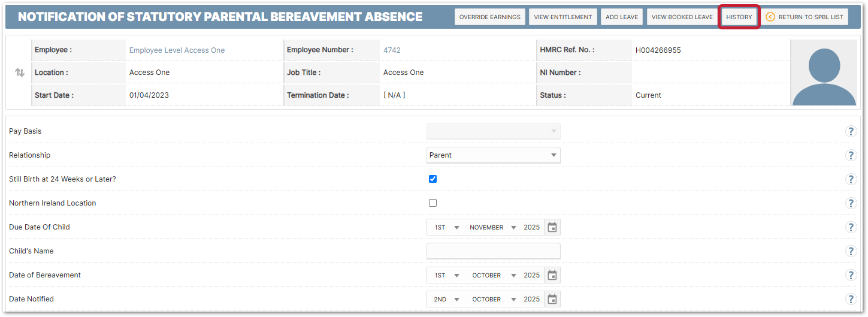Open calendar picker for Date of Bereavement
Viewport: 868px width, 317px height.
tap(552, 275)
